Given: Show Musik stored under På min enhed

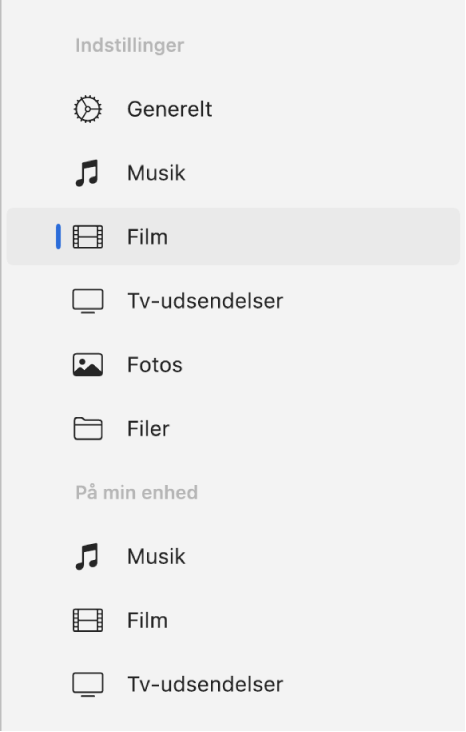Looking at the screenshot, I should (233, 556).
